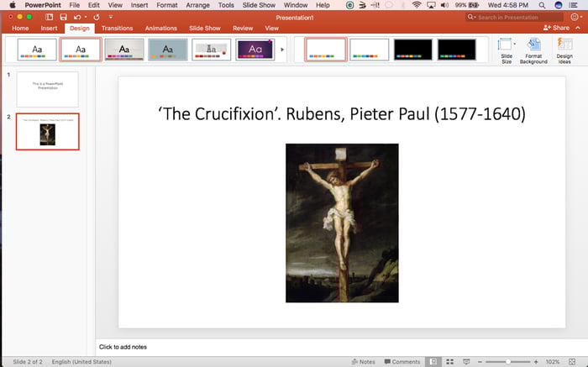Apply the blue-gray theme

[168, 50]
